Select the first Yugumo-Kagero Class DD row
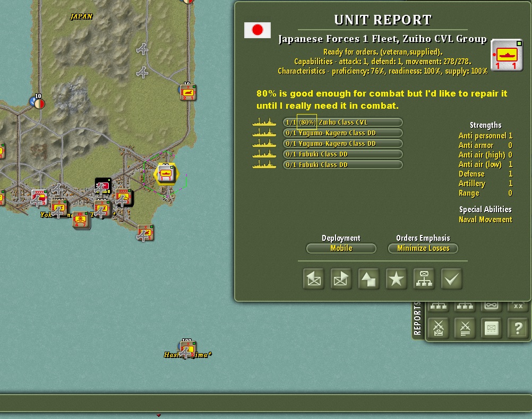The width and height of the screenshot is (532, 419). (x=342, y=133)
